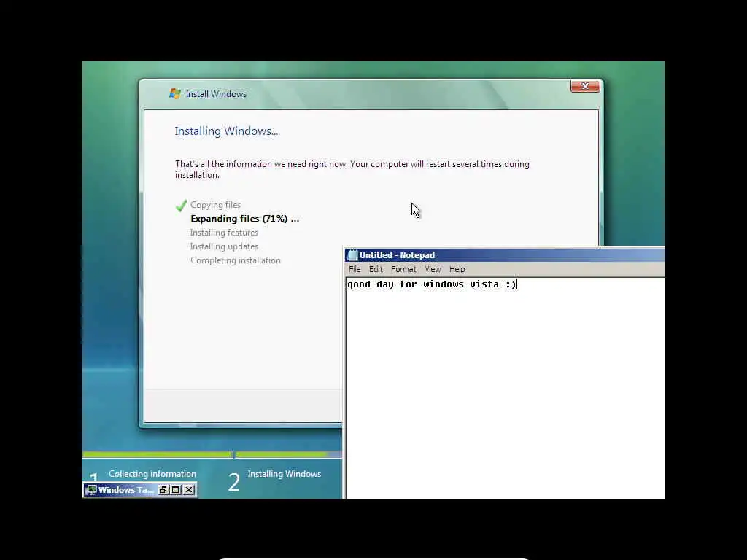Close the minimized Windows Task Manager
Image resolution: width=747 pixels, height=560 pixels.
click(x=189, y=490)
